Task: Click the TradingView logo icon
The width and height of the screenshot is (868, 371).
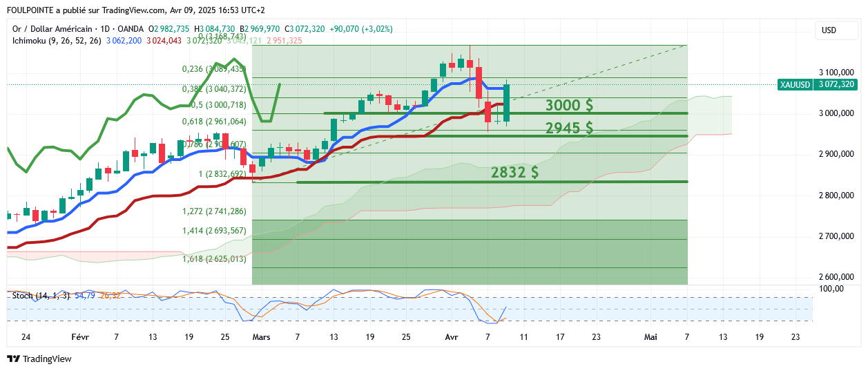Action: [x=13, y=359]
